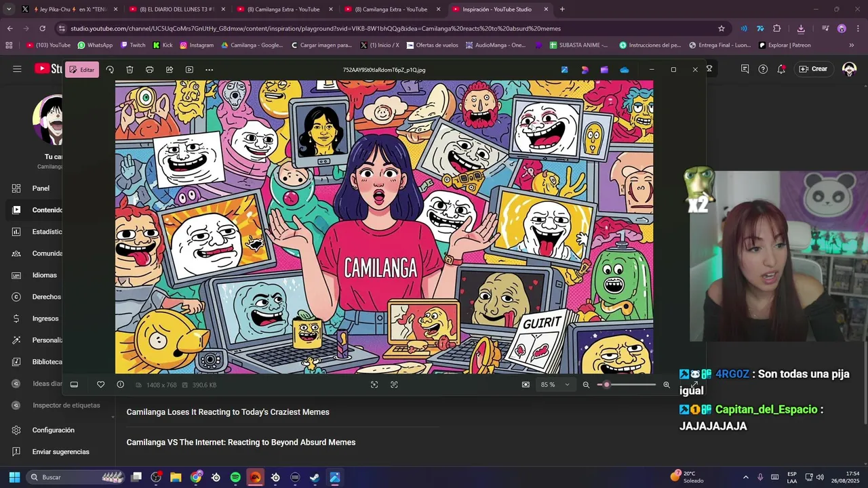Open the 85 % zoom level dropdown
The height and width of the screenshot is (488, 868).
(555, 384)
